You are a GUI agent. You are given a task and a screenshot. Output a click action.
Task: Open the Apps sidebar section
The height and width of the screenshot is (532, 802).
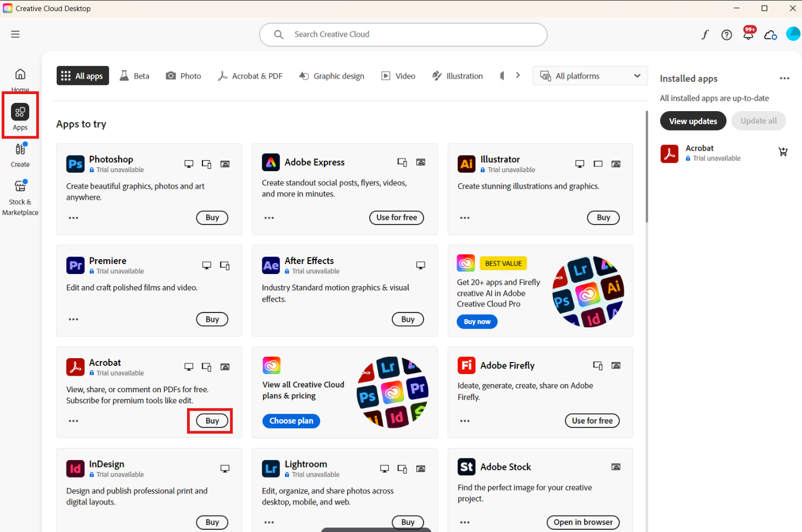20,117
